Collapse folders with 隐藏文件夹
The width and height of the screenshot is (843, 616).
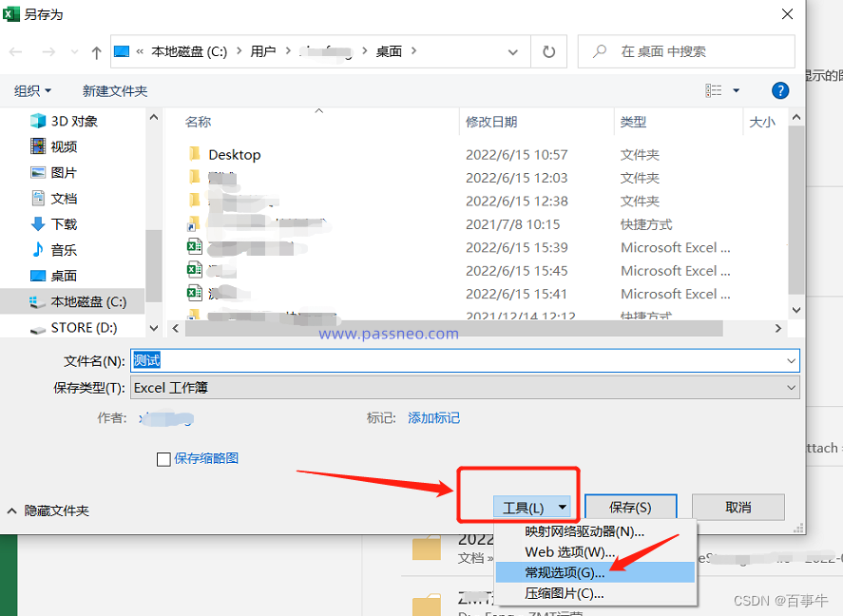coord(48,510)
